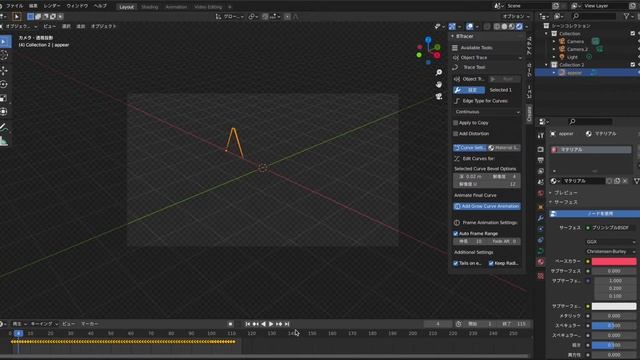640x360 pixels.
Task: Click the blue specular slider
Action: point(614,326)
